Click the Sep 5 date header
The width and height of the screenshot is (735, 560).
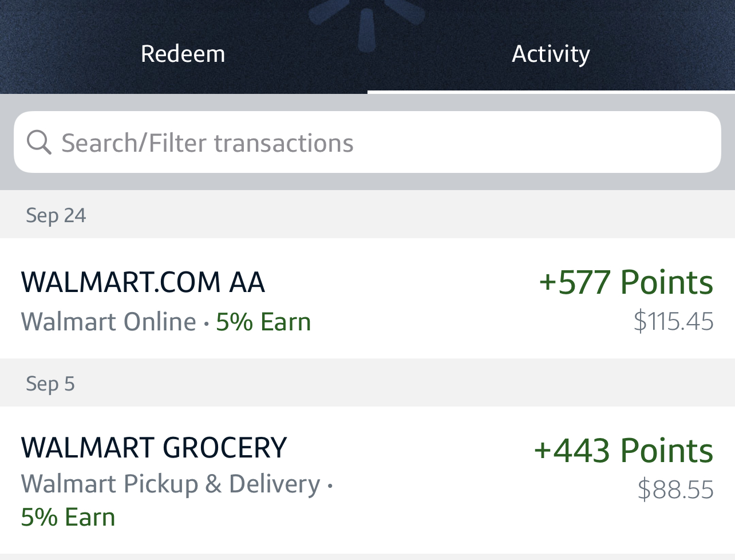click(50, 384)
